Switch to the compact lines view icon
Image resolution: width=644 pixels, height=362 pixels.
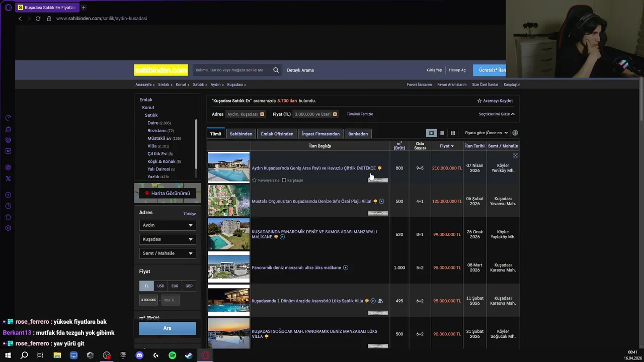[442, 133]
